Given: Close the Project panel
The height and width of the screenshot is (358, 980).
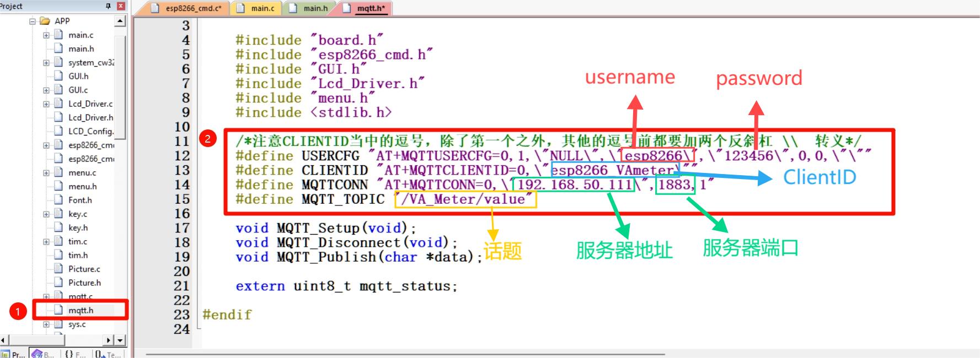Looking at the screenshot, I should 121,6.
